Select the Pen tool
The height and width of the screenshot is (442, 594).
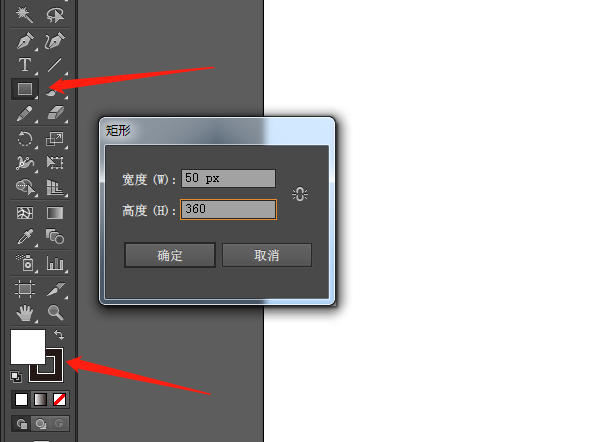[25, 41]
